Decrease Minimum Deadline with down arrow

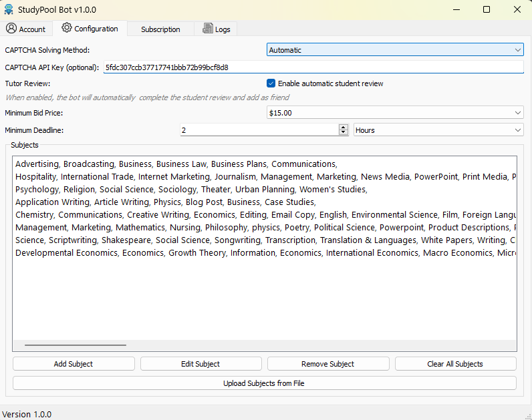point(344,132)
